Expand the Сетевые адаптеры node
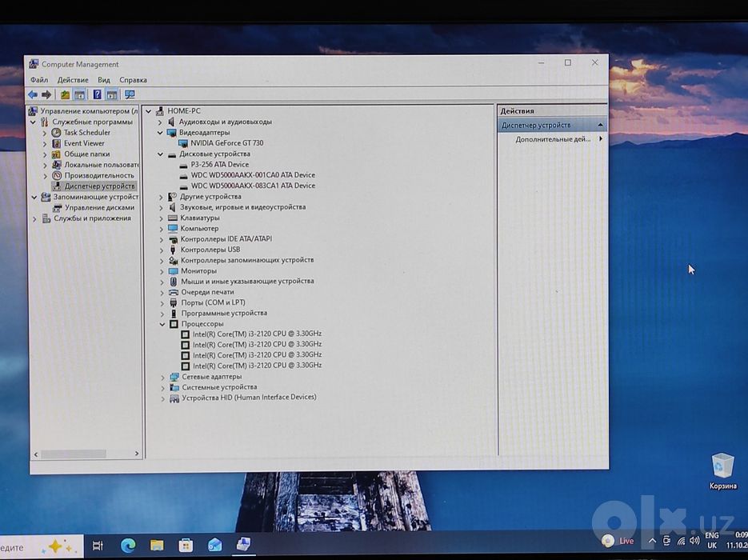Viewport: 748px width, 560px height. pyautogui.click(x=162, y=377)
